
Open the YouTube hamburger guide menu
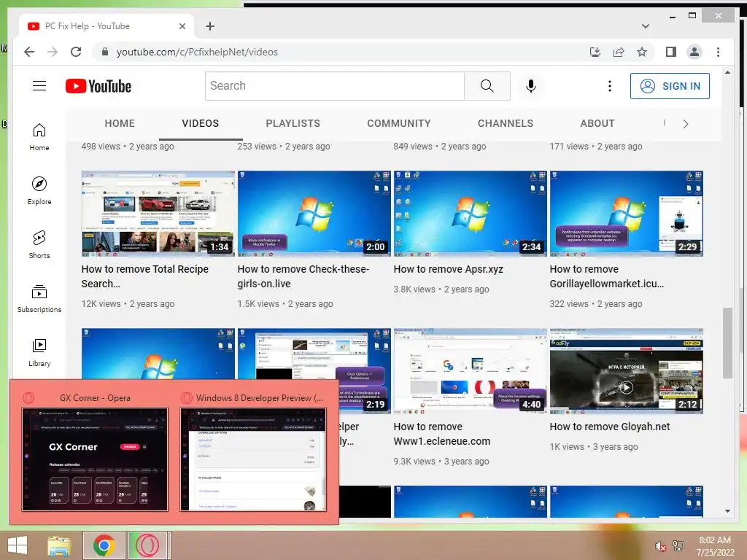point(39,86)
